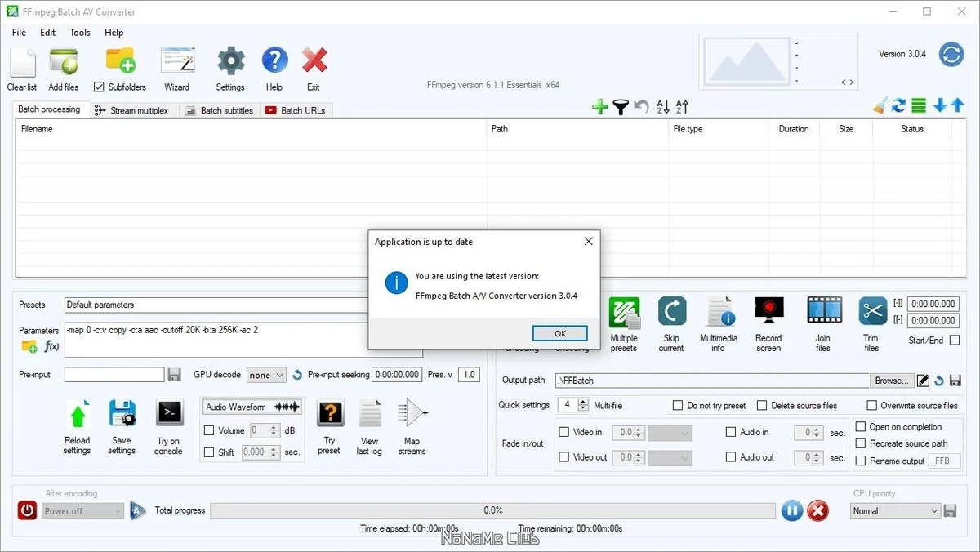Click the black funnel filter icon
Screen dimensions: 980x552
pyautogui.click(x=621, y=106)
